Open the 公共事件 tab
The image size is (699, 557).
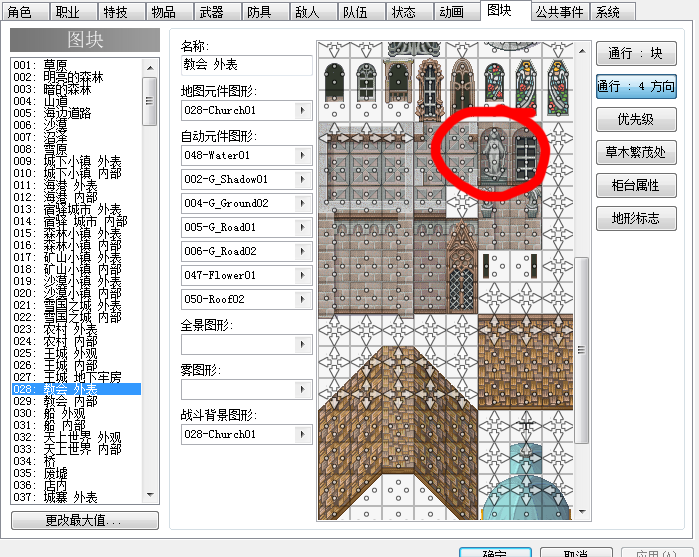(560, 12)
